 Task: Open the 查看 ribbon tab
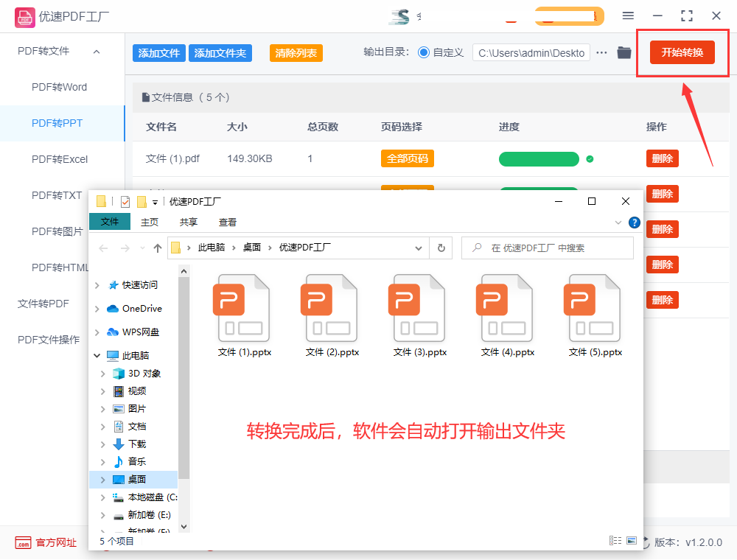pos(228,223)
